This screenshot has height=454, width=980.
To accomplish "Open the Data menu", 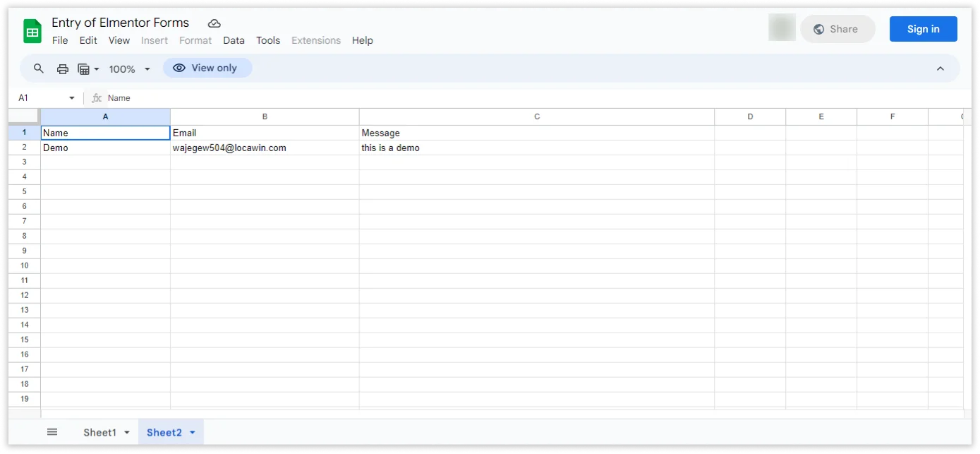I will click(234, 40).
